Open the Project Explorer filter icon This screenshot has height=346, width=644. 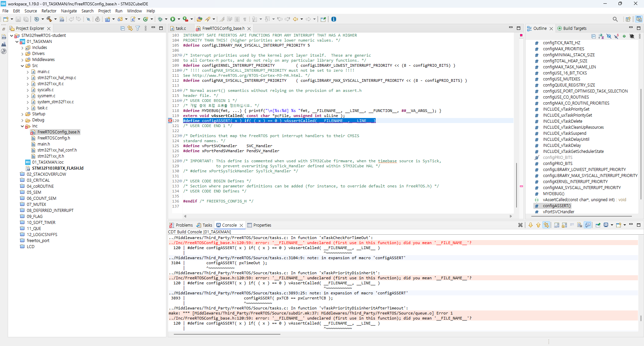[x=138, y=28]
